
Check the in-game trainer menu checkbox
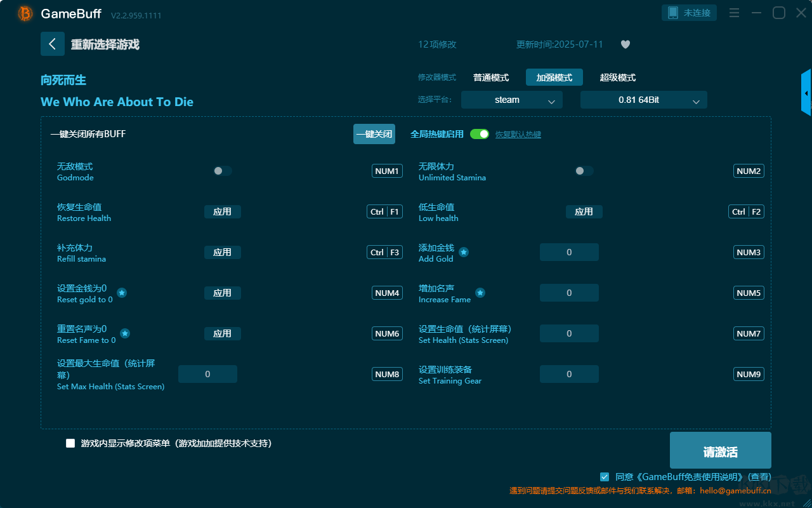(70, 443)
